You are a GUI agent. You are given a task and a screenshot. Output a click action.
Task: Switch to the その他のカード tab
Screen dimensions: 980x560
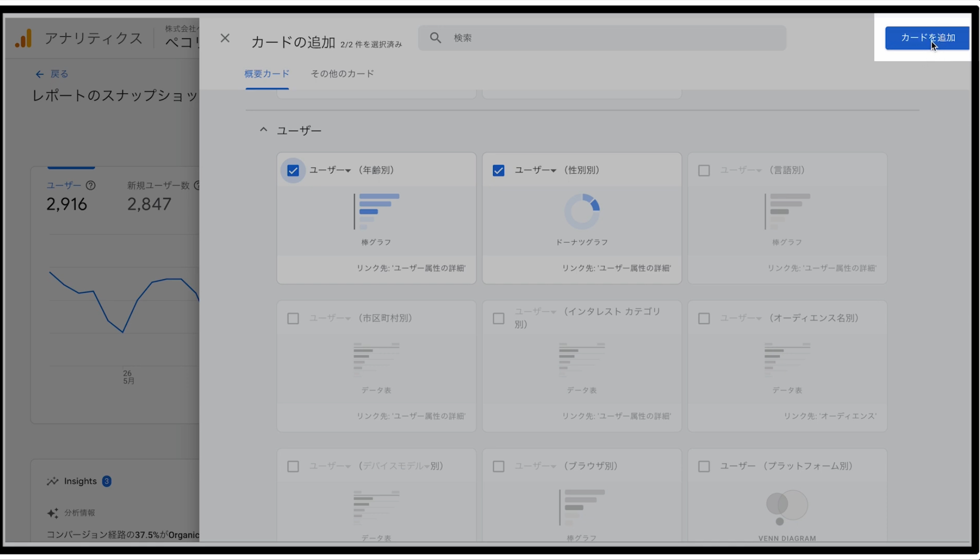click(x=342, y=74)
